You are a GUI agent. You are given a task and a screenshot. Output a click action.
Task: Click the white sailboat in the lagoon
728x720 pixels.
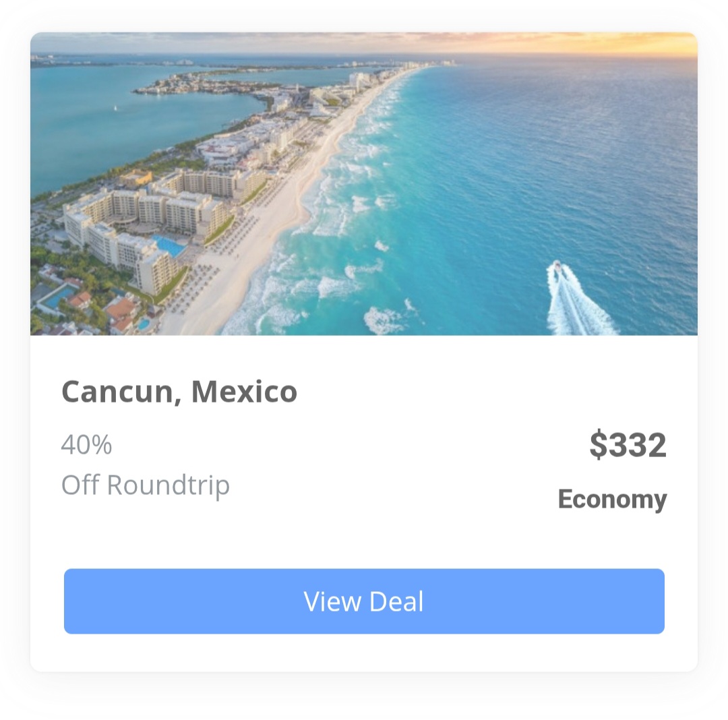pos(115,108)
